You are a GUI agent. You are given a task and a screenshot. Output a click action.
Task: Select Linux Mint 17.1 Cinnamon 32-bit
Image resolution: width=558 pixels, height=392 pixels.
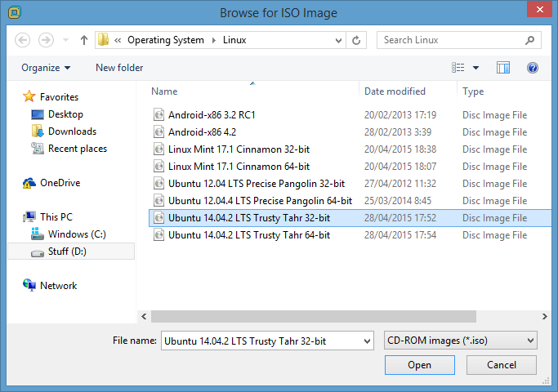[x=239, y=149]
